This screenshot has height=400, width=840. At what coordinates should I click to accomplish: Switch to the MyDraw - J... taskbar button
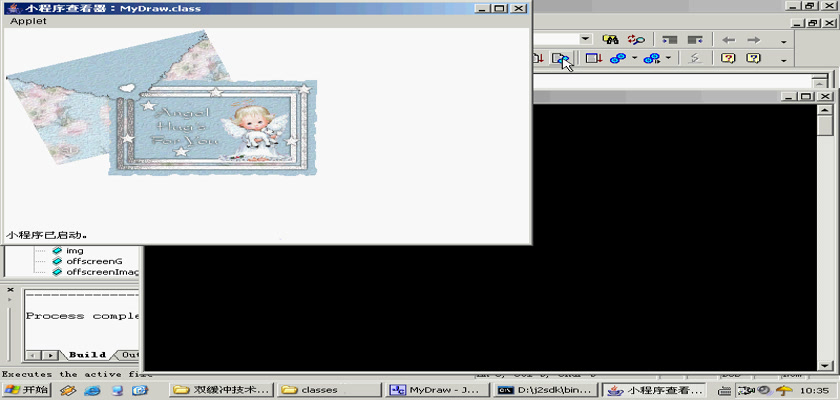(x=438, y=390)
